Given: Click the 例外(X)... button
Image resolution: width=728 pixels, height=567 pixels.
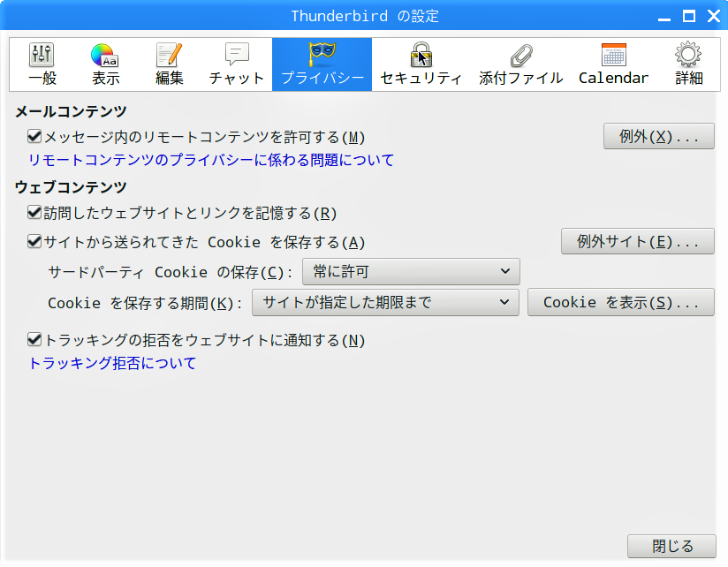Looking at the screenshot, I should point(659,136).
